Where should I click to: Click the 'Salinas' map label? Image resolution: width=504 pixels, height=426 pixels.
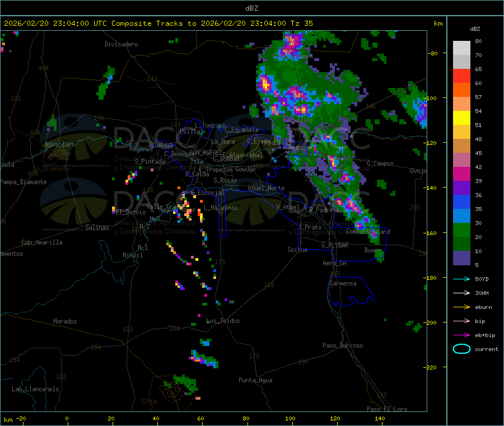97,227
